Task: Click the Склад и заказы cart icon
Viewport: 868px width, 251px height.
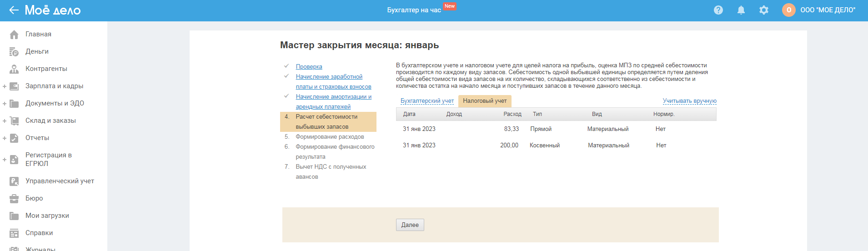Action: pos(14,121)
